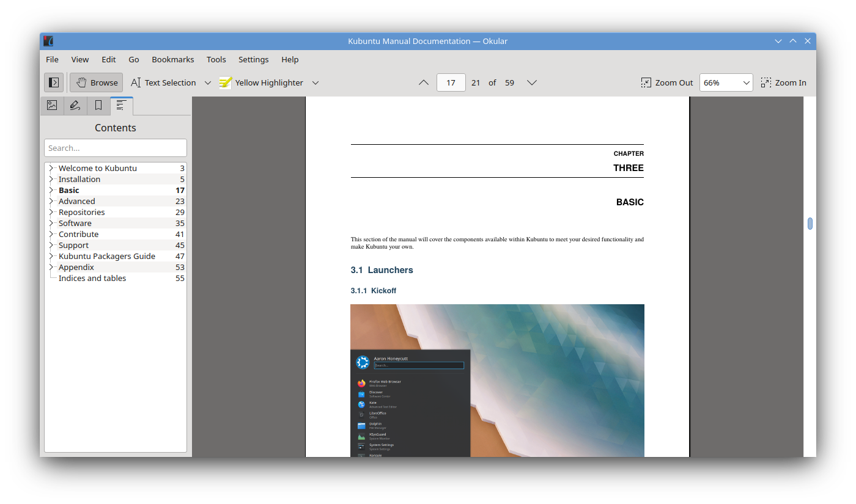This screenshot has width=856, height=504.
Task: Open the Text Selection mode dropdown arrow
Action: 208,82
